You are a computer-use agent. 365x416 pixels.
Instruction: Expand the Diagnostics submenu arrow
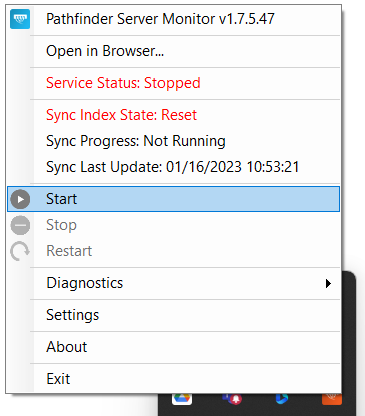point(328,284)
